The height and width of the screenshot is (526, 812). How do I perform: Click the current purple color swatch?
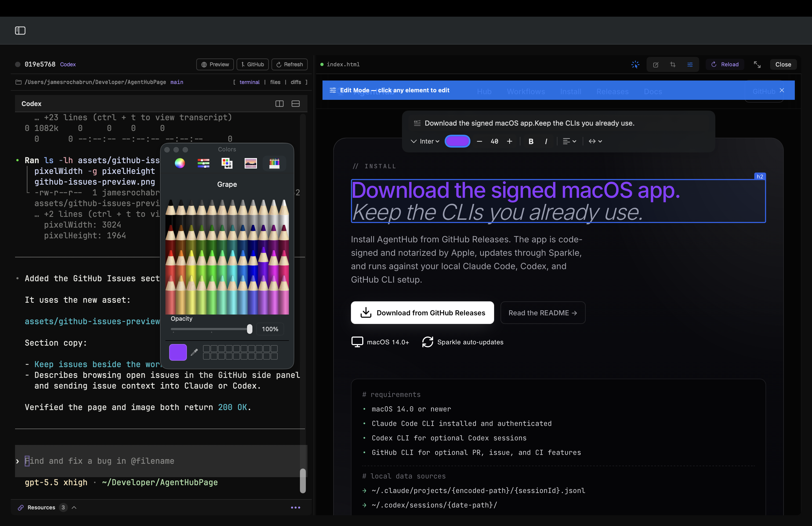click(x=178, y=352)
